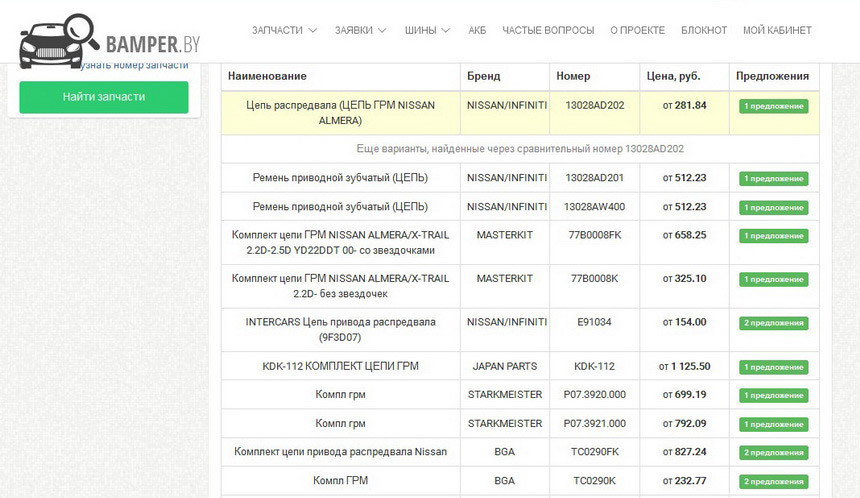Image resolution: width=860 pixels, height=498 pixels.
Task: Open the offer for part 13028AD201
Action: click(x=773, y=179)
